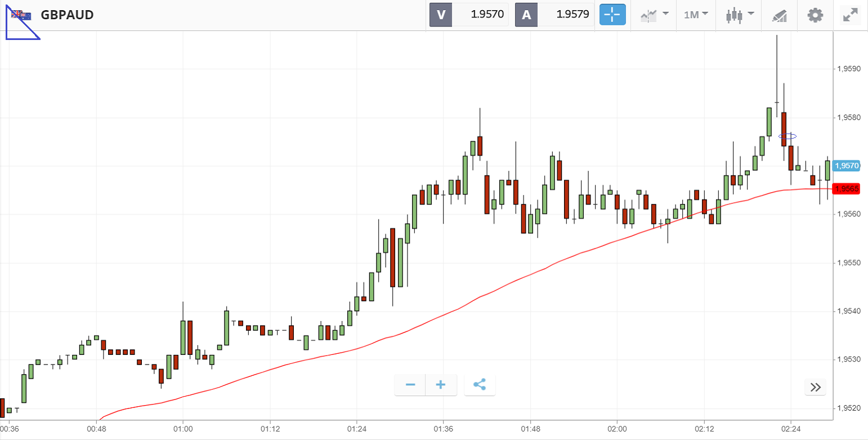
Task: Expand the candlestick chart type dropdown
Action: coord(739,15)
